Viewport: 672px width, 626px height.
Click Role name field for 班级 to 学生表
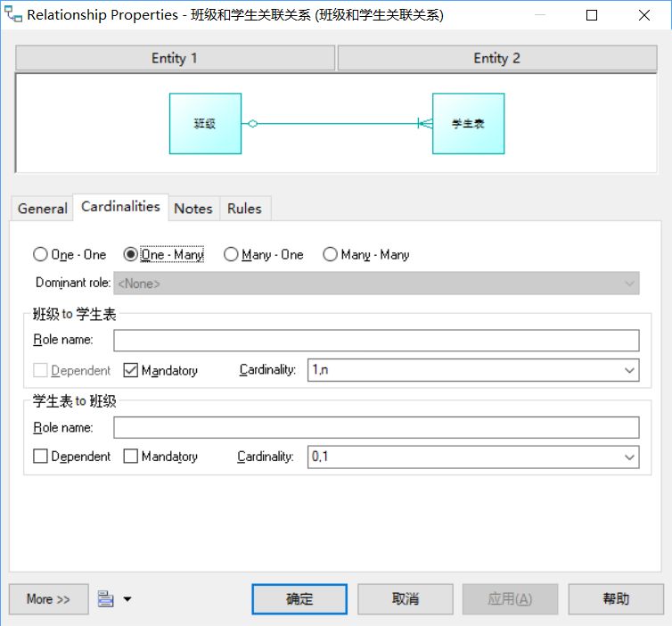point(376,341)
